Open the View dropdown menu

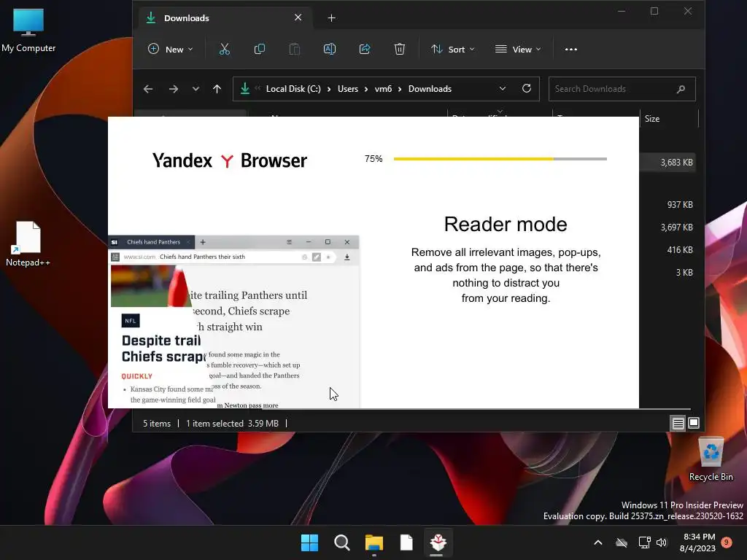click(518, 49)
